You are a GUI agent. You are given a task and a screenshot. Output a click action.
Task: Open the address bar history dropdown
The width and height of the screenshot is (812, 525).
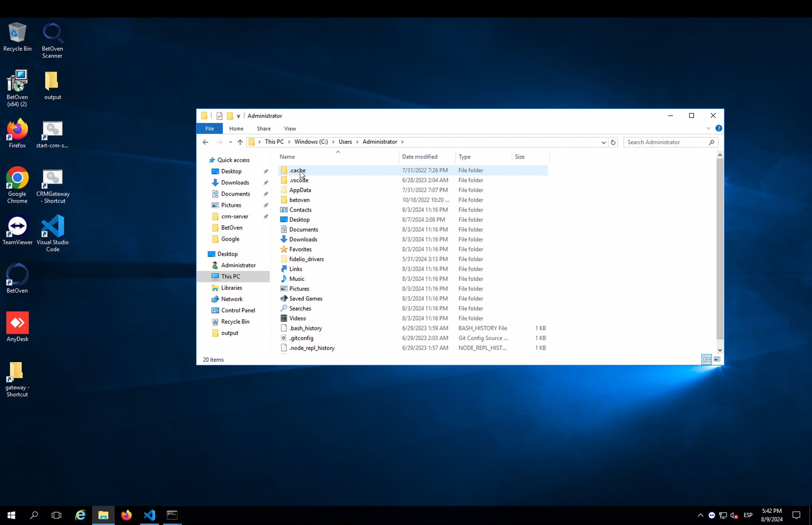point(604,143)
